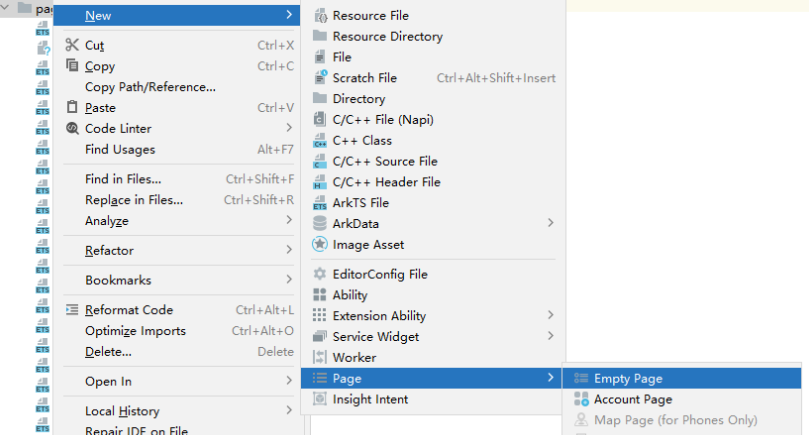
Task: Click the Cut scissors icon
Action: point(72,45)
